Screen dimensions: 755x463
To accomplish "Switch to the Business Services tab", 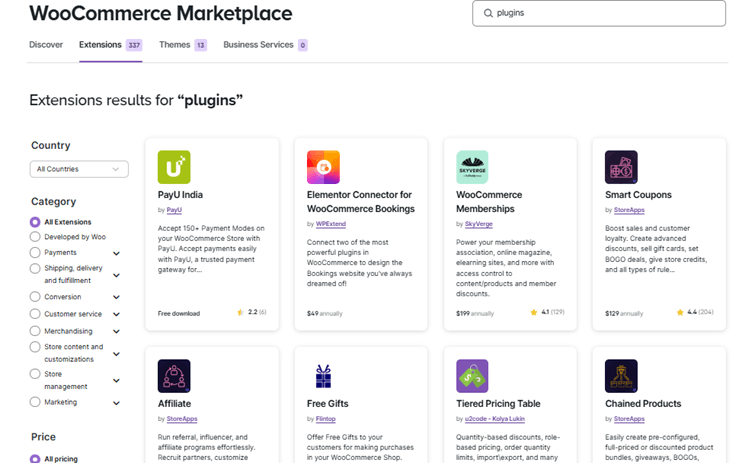I will (x=265, y=45).
